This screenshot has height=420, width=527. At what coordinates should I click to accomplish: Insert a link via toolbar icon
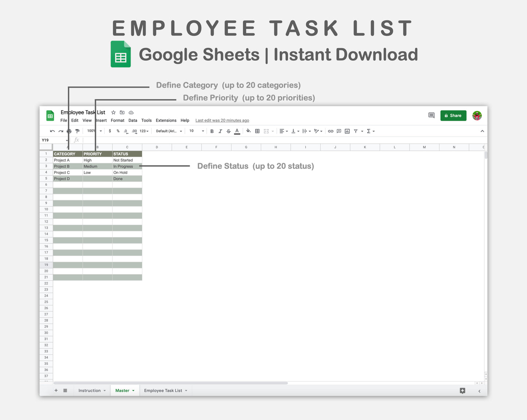click(x=331, y=131)
